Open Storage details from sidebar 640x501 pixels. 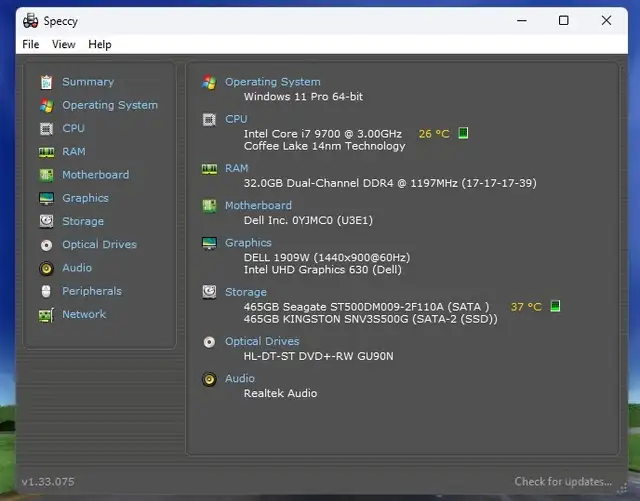point(83,222)
